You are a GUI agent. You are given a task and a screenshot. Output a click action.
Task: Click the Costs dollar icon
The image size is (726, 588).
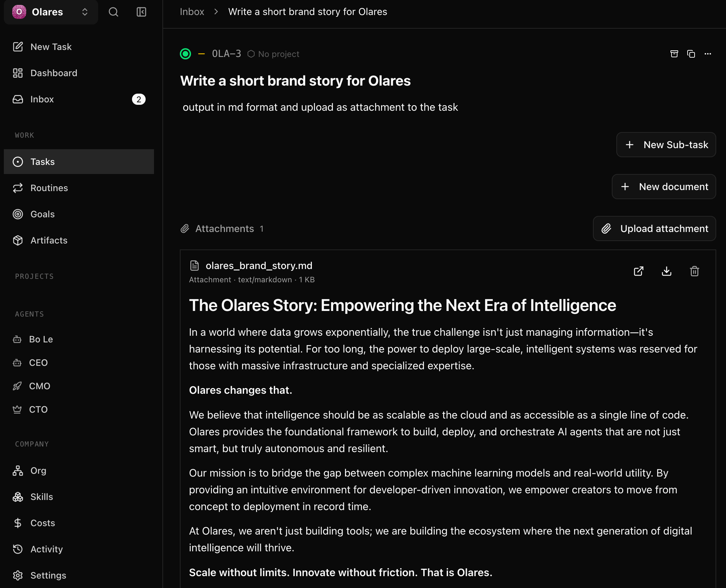pyautogui.click(x=18, y=523)
